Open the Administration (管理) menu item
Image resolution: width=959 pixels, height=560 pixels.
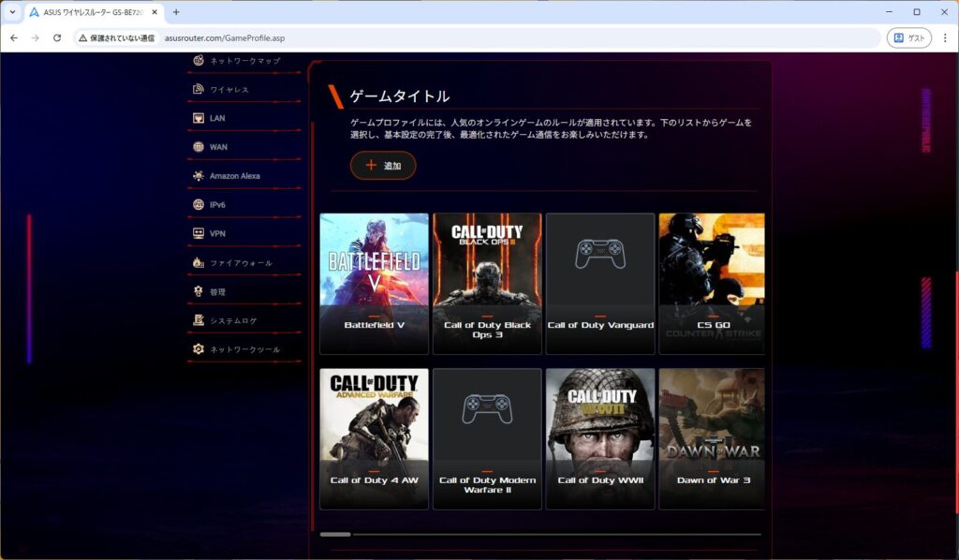(x=217, y=292)
